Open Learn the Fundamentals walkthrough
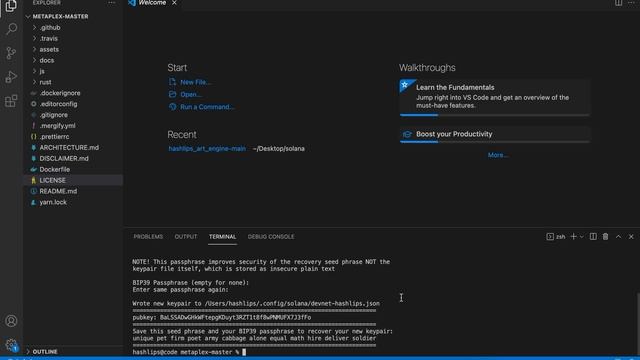This screenshot has width=640, height=360. click(495, 97)
